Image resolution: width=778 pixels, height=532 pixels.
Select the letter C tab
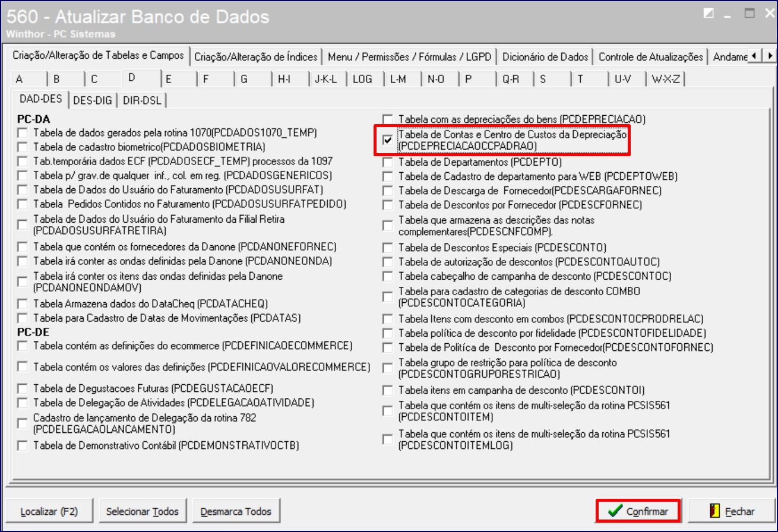[x=103, y=79]
